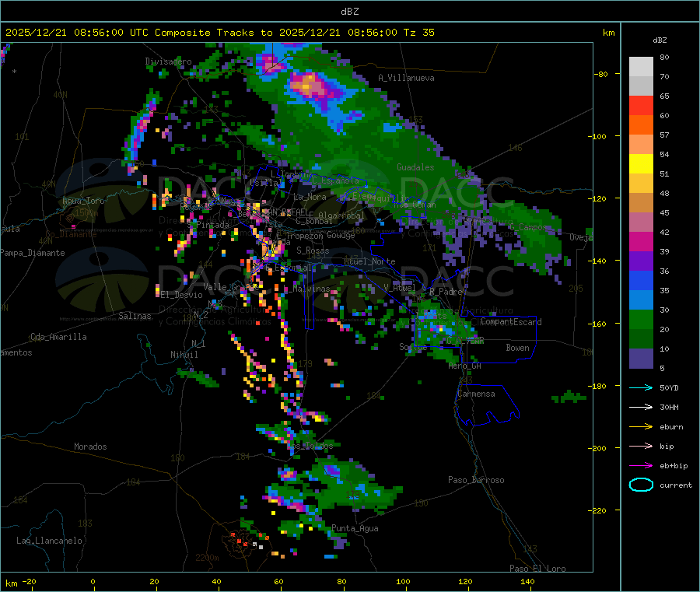Click the eburn yellow arrow legend icon

[x=641, y=427]
